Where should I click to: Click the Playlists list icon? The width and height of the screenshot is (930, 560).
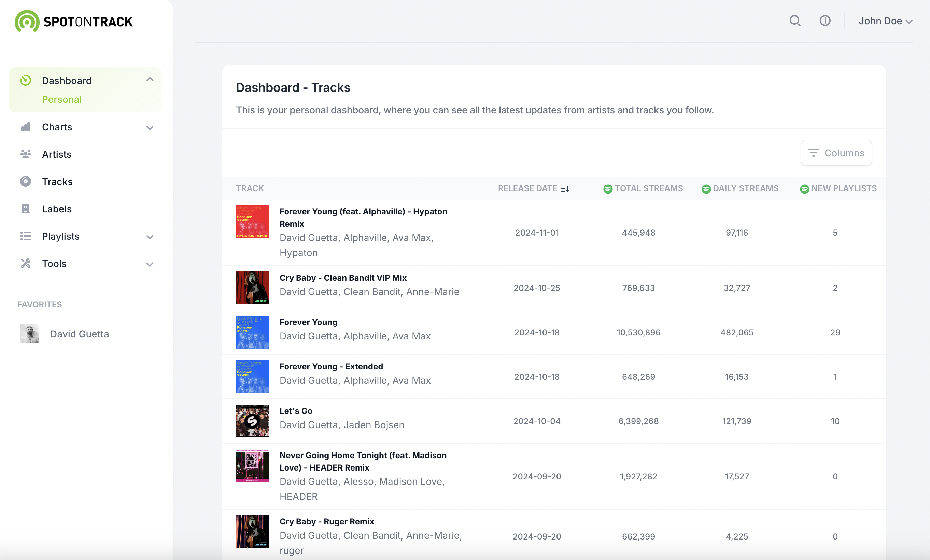pyautogui.click(x=26, y=236)
